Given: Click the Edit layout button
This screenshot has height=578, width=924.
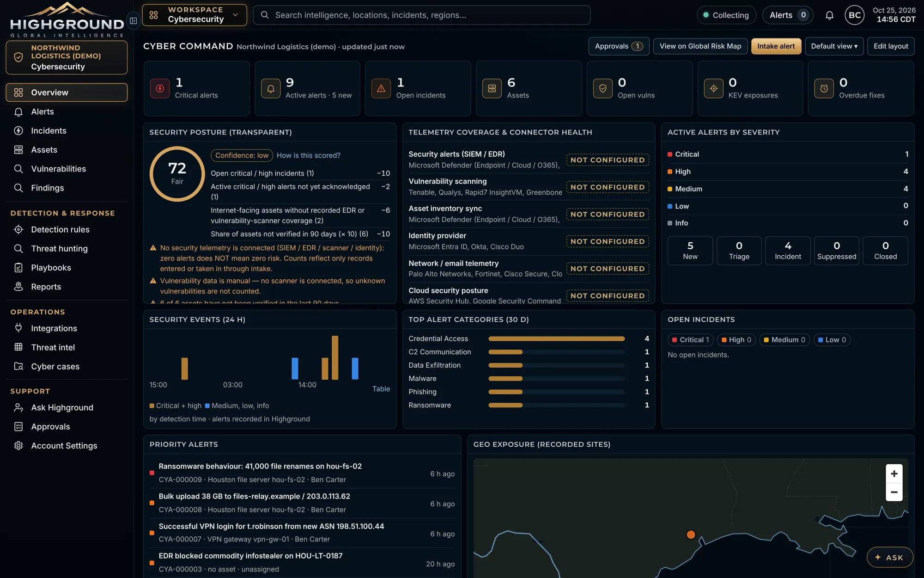Looking at the screenshot, I should tap(891, 46).
